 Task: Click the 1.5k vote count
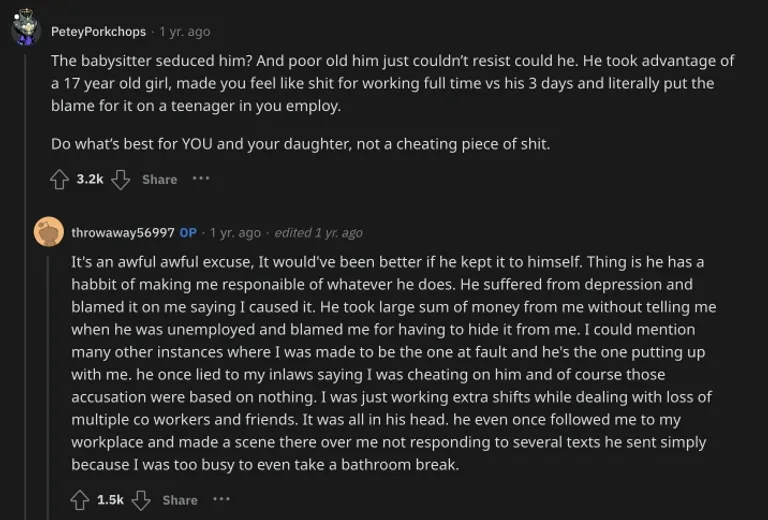click(110, 499)
